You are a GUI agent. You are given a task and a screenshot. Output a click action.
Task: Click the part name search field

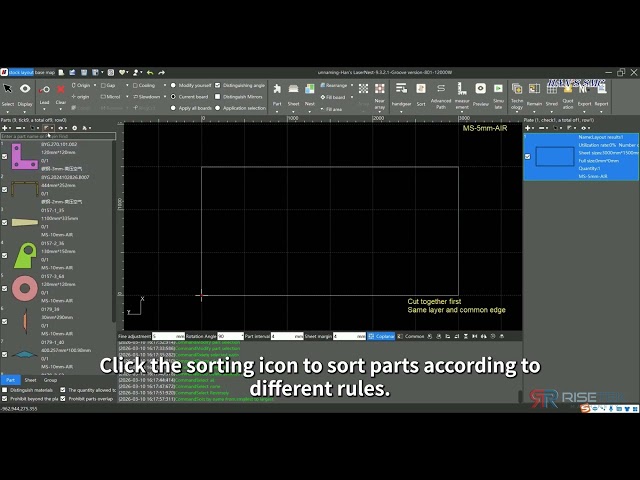[58, 136]
